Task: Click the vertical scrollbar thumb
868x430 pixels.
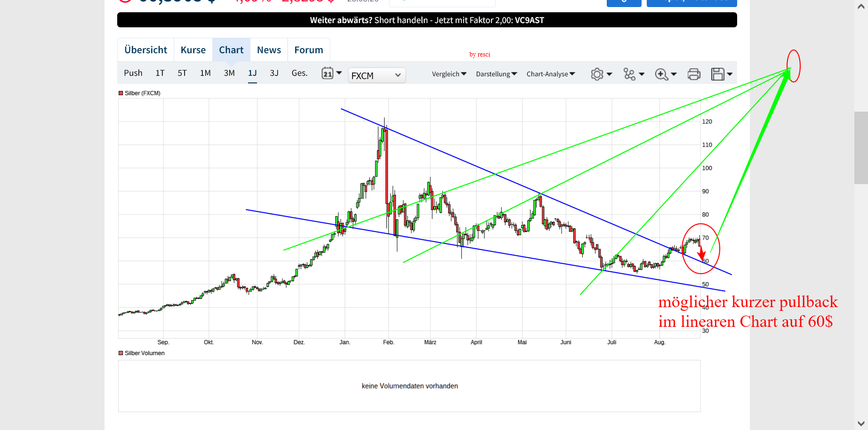Action: click(861, 147)
